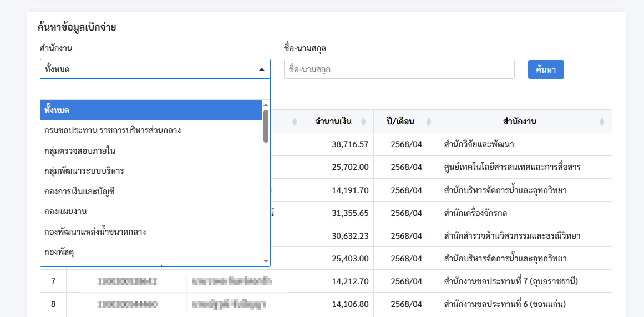Sort table by ปี/เดือน sort icon
This screenshot has height=317, width=644.
coord(429,122)
